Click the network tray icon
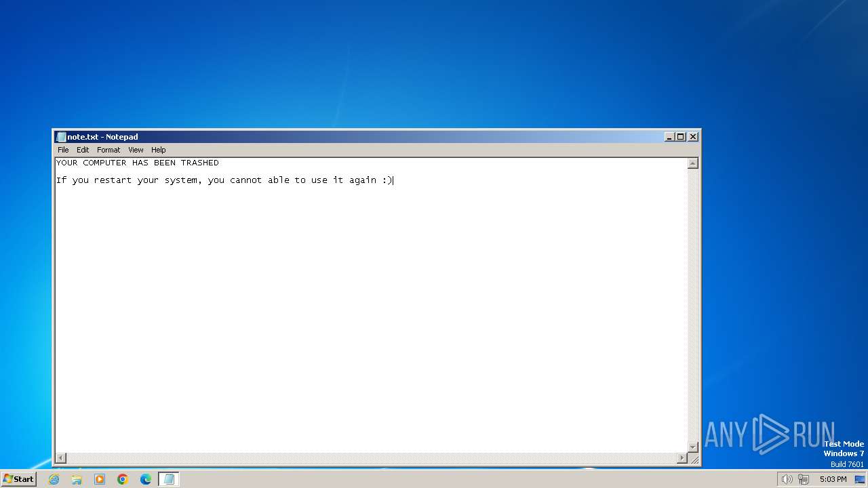The image size is (868, 488). tap(804, 479)
